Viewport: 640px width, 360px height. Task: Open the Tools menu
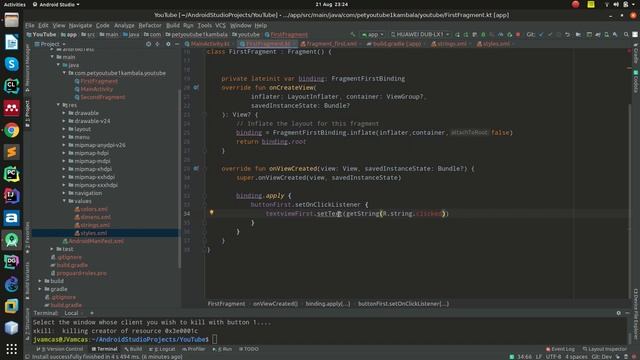point(204,25)
